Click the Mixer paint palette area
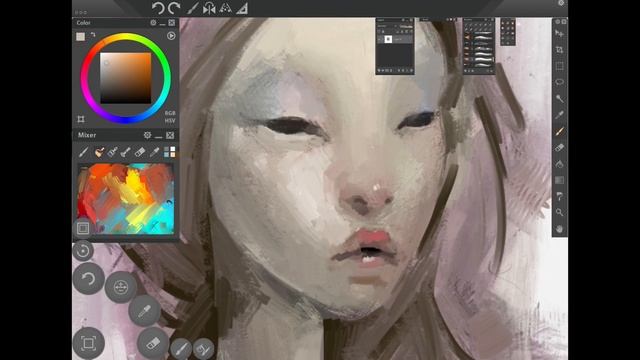Viewport: 640px width, 360px height. [126, 199]
